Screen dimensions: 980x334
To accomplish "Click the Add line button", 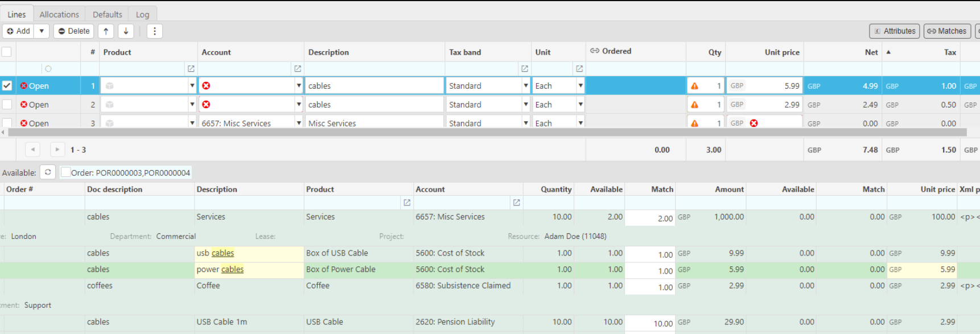I will 18,31.
